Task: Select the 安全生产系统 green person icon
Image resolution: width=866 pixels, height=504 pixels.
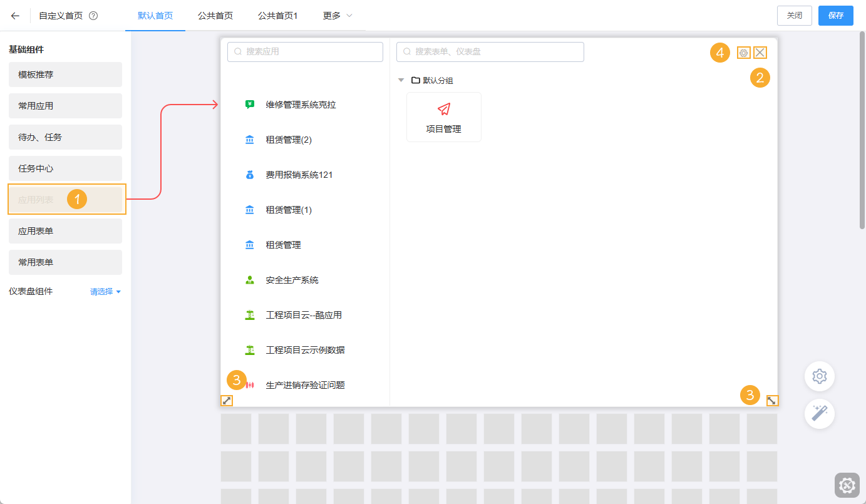Action: tap(249, 280)
